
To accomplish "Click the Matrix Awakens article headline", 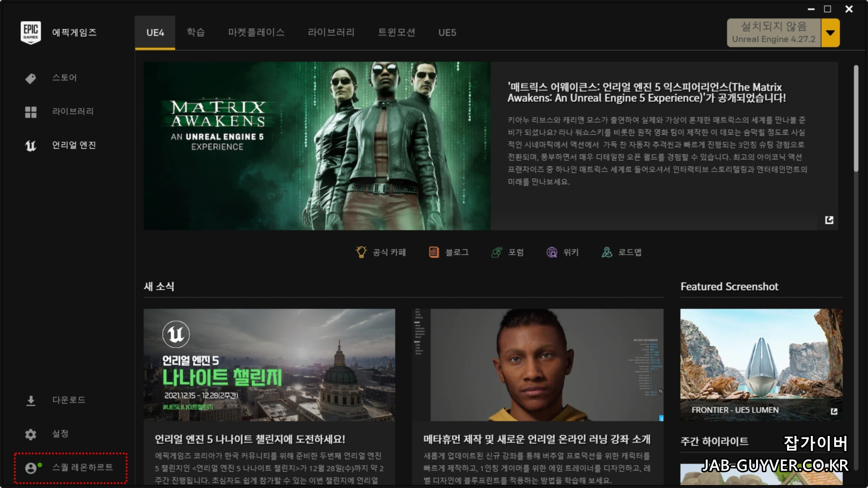I will tap(646, 93).
